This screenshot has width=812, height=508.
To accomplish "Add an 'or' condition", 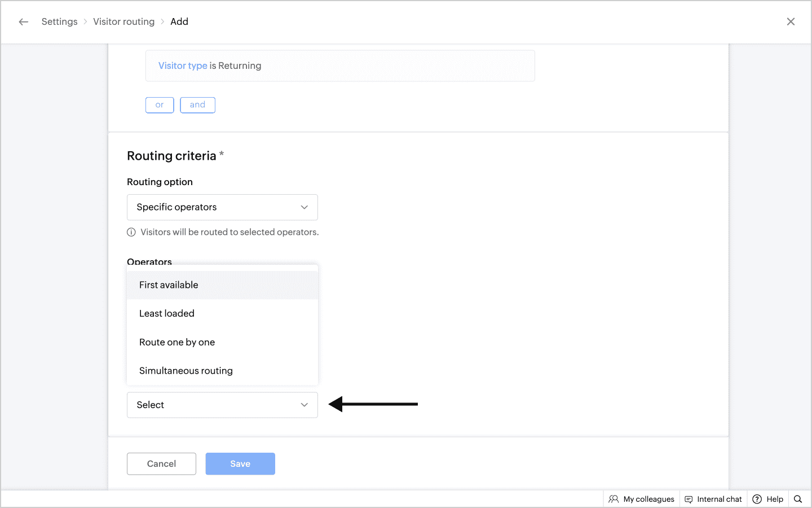I will (160, 105).
